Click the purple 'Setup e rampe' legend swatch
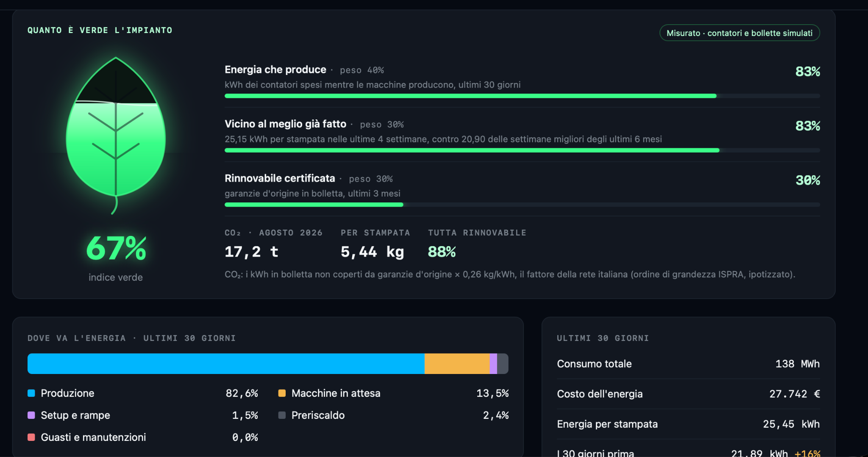The image size is (868, 457). (31, 415)
